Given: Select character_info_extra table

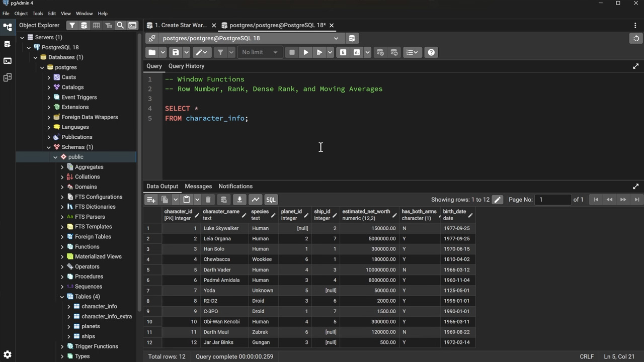Looking at the screenshot, I should [x=107, y=317].
